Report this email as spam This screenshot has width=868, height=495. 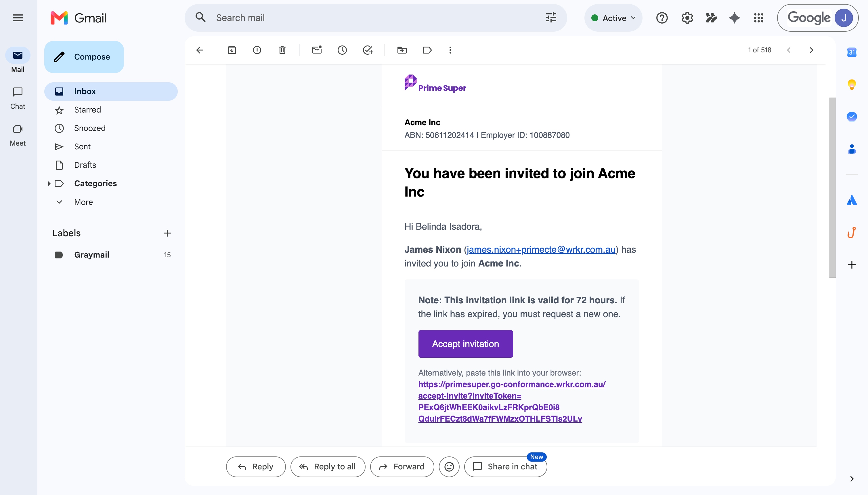[x=257, y=50]
